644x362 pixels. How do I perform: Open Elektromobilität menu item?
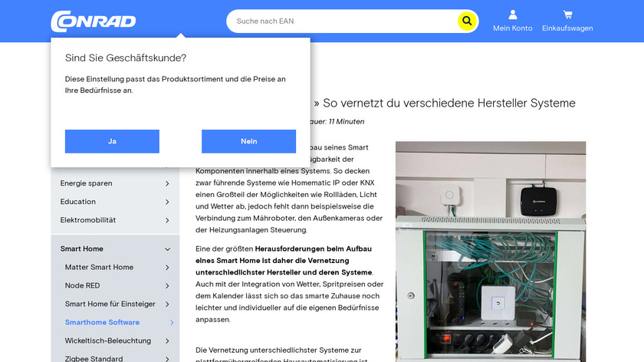tap(88, 220)
